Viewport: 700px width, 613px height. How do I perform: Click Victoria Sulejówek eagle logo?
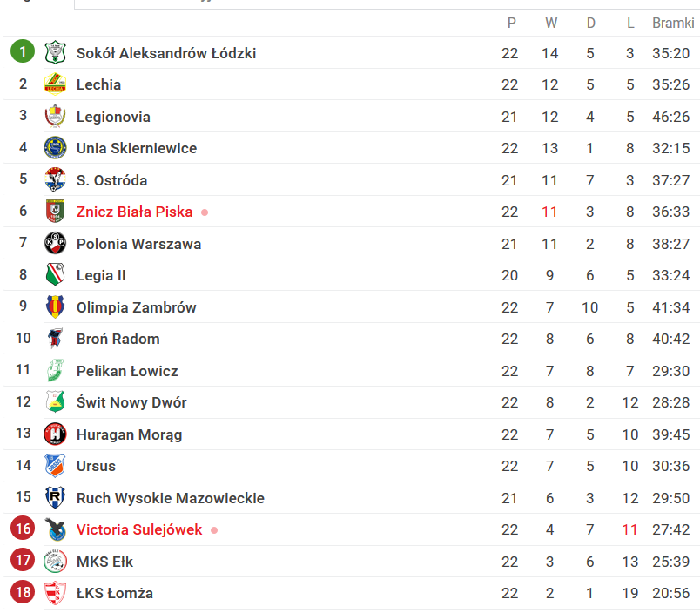coord(55,529)
